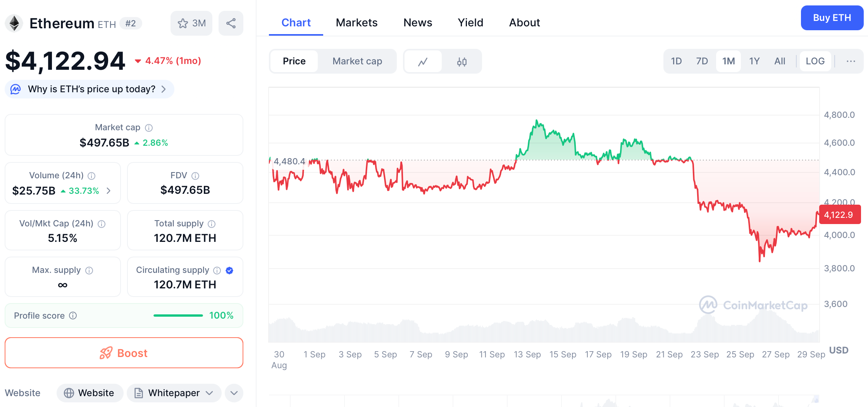Click the globe icon on Website button
Viewport: 868px width, 407px height.
[x=70, y=393]
